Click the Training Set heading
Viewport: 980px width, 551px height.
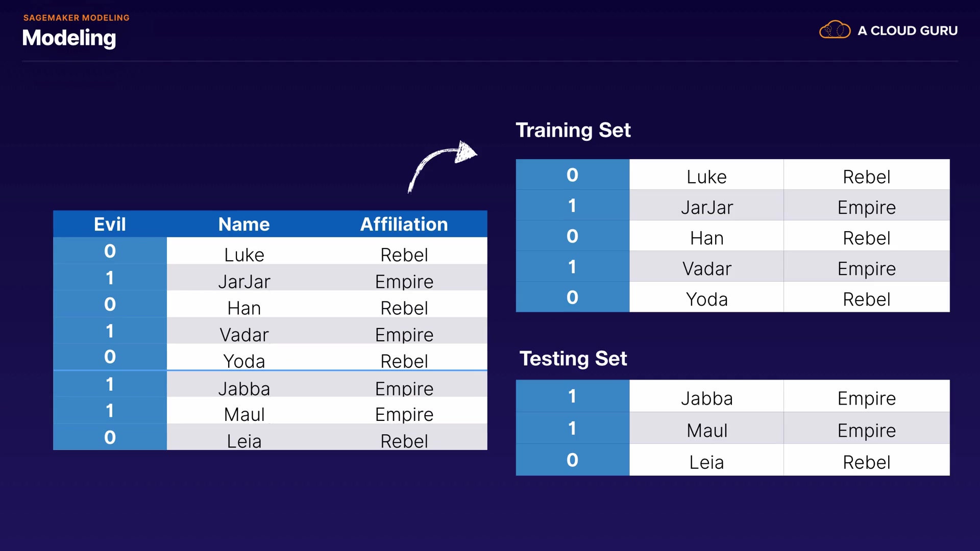coord(573,130)
